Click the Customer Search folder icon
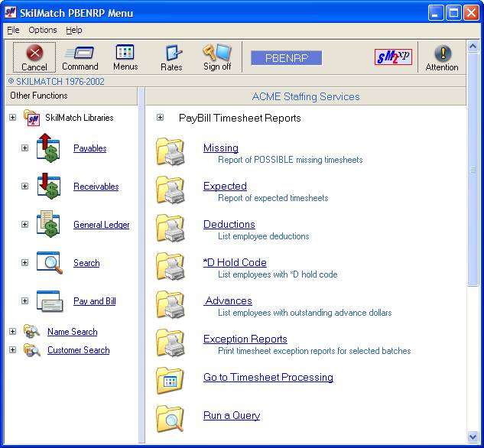The height and width of the screenshot is (448, 484). (x=32, y=350)
